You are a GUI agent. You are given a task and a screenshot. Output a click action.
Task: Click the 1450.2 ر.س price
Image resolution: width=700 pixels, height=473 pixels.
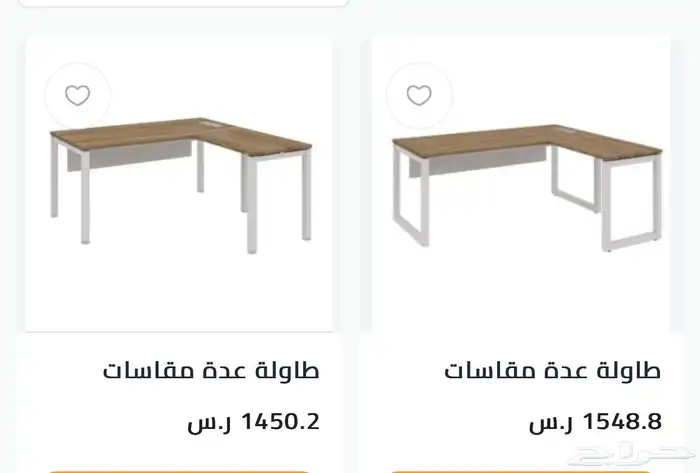click(253, 422)
